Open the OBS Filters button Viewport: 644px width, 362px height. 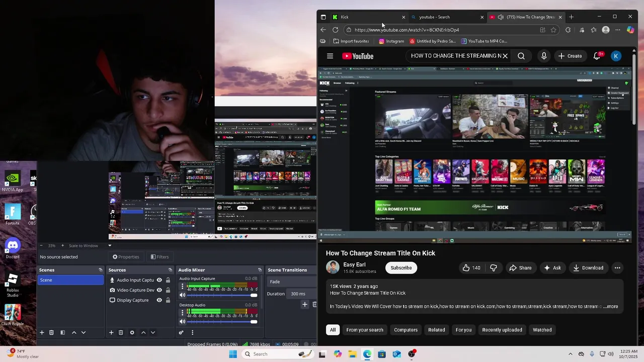coord(159,257)
